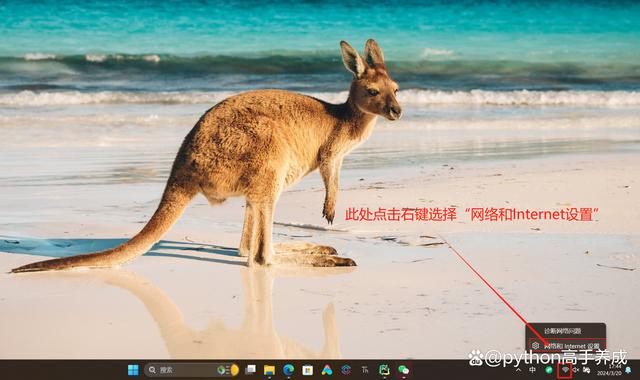Expand hidden system tray icons
This screenshot has height=380, width=640.
[518, 370]
